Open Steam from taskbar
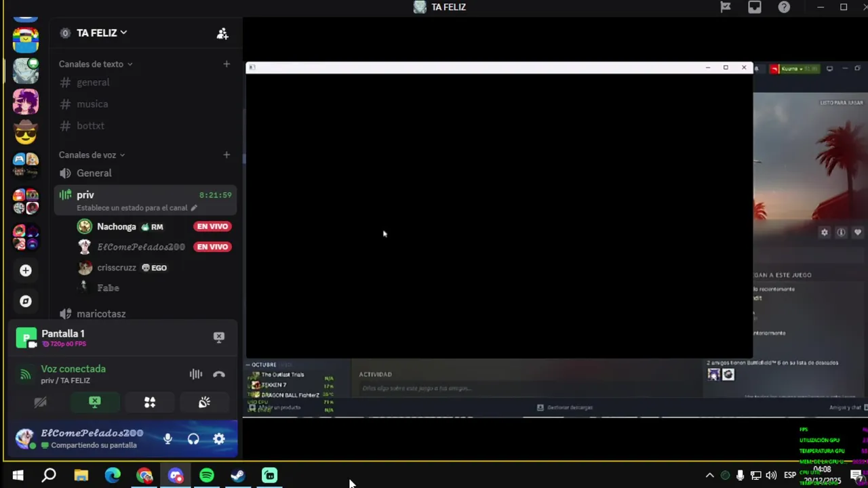Viewport: 868px width, 488px height. point(238,476)
